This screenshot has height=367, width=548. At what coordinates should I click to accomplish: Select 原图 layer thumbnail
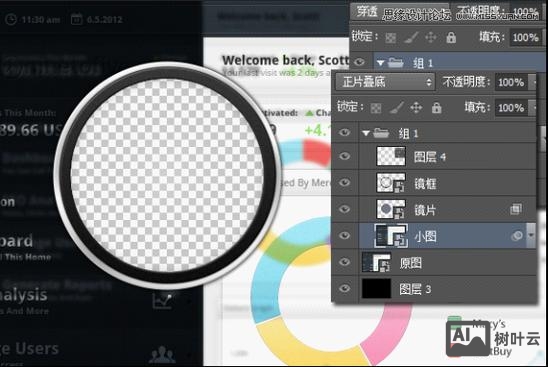coord(376,262)
